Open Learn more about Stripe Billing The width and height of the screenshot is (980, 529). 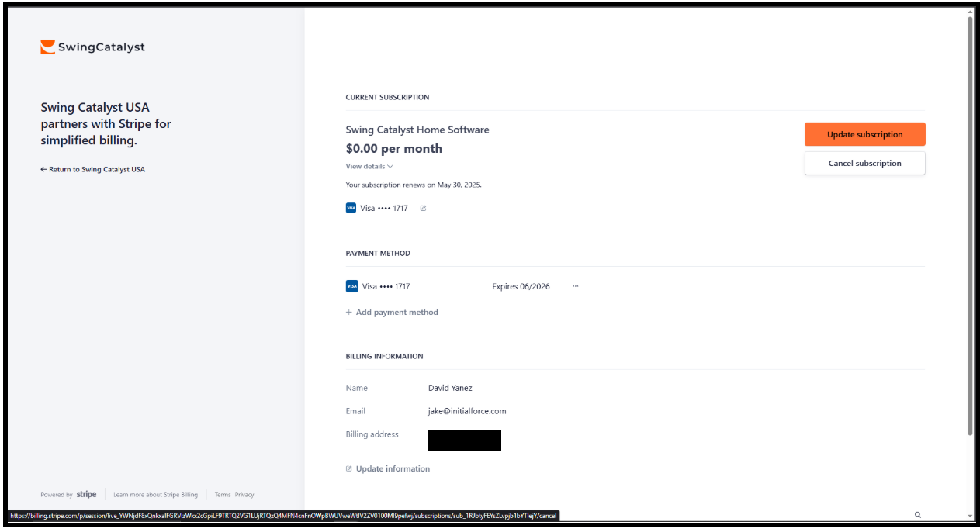pos(155,494)
